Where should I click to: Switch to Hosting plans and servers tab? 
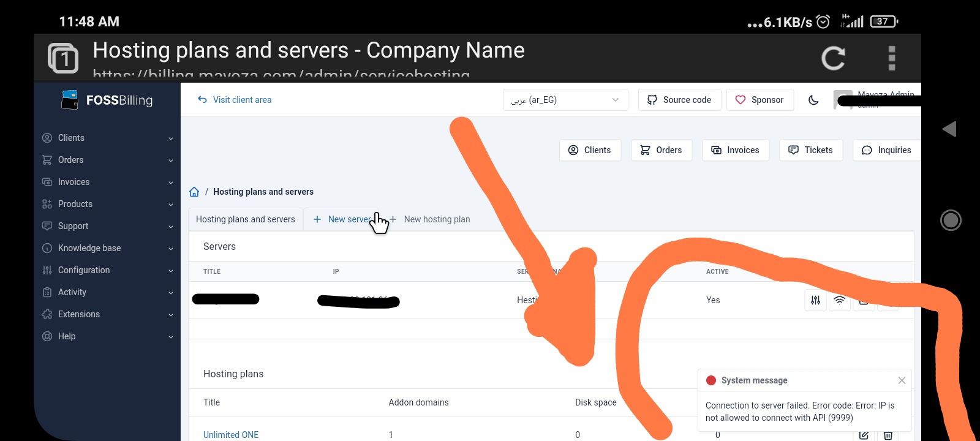tap(245, 219)
